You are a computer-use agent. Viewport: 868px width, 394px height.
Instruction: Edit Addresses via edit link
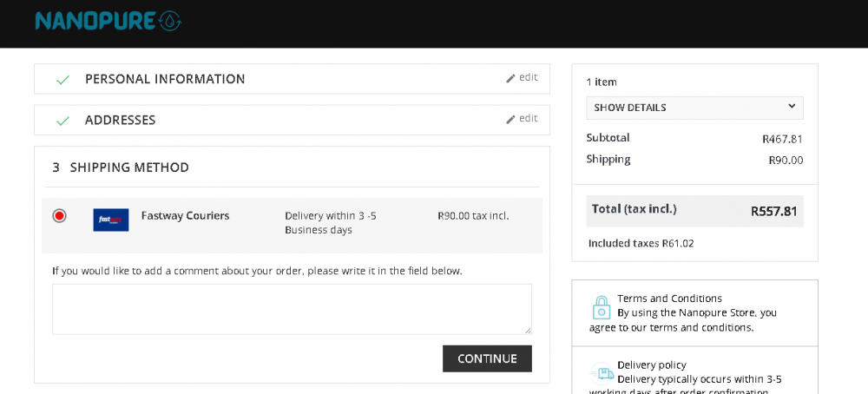[528, 118]
